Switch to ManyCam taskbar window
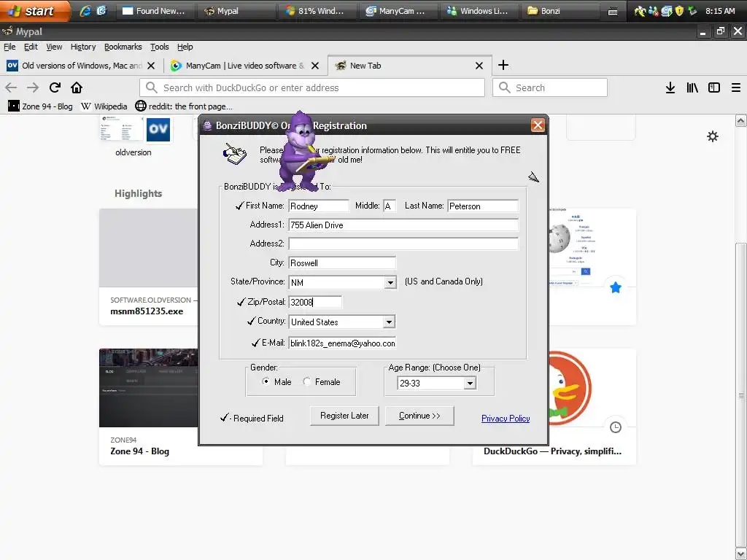Screen dimensions: 747x560 [x=396, y=10]
